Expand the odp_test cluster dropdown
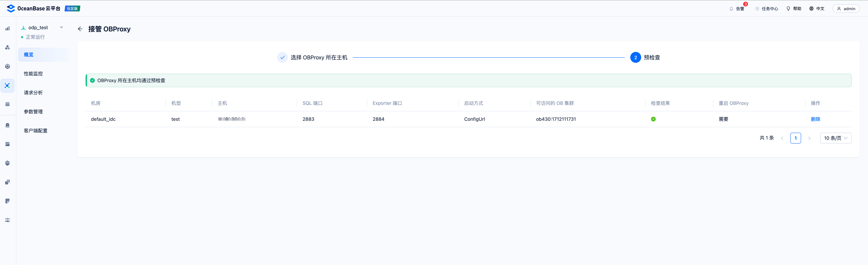This screenshot has height=265, width=868. point(61,28)
